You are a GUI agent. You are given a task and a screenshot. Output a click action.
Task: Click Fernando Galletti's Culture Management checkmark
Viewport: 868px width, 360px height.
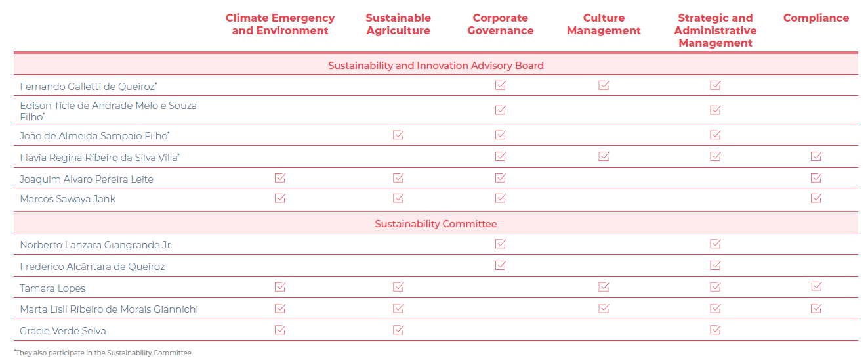click(604, 85)
